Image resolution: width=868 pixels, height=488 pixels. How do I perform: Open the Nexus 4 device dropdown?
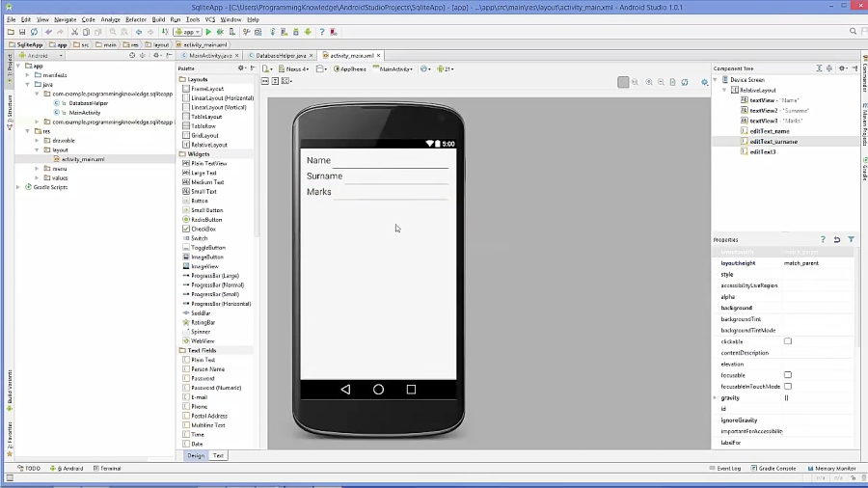295,69
